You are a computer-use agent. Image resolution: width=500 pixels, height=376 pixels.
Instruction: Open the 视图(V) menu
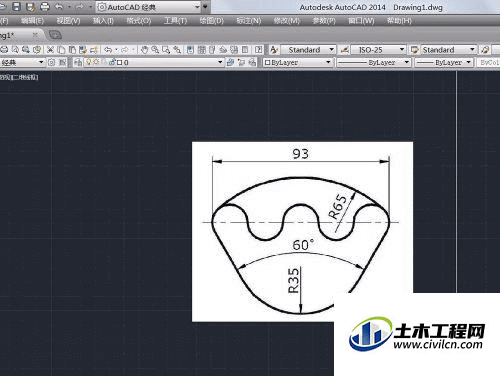point(68,21)
